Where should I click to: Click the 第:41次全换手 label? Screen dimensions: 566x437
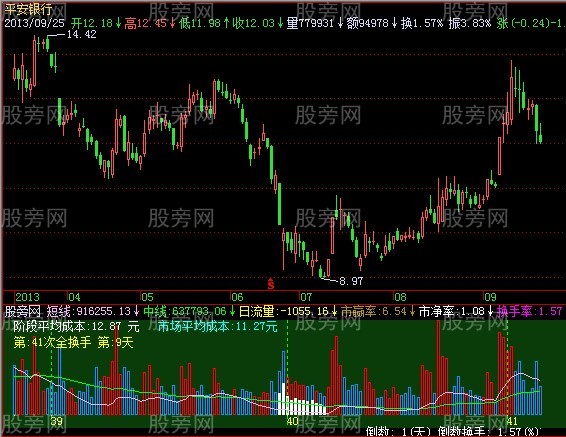tap(52, 342)
